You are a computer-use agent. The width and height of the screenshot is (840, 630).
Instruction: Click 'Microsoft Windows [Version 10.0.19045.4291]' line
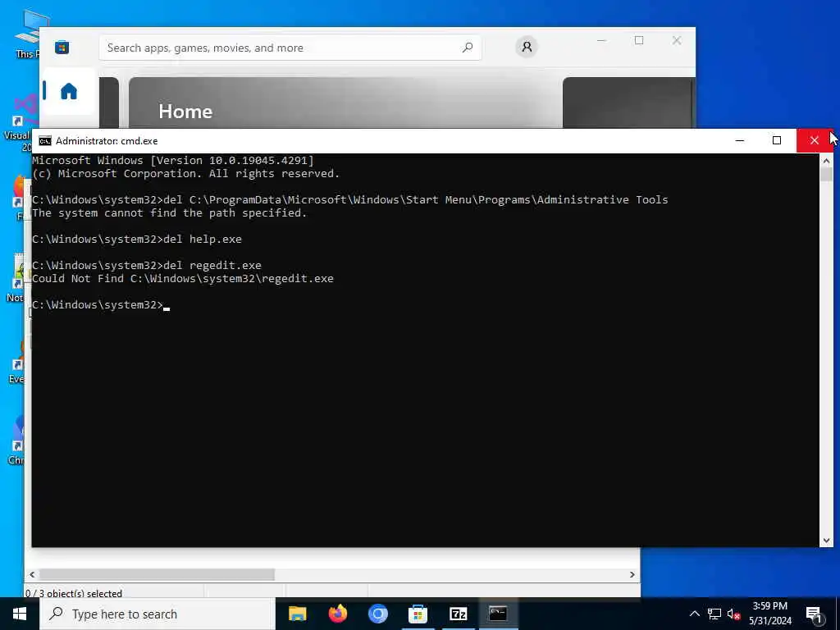[x=172, y=160]
